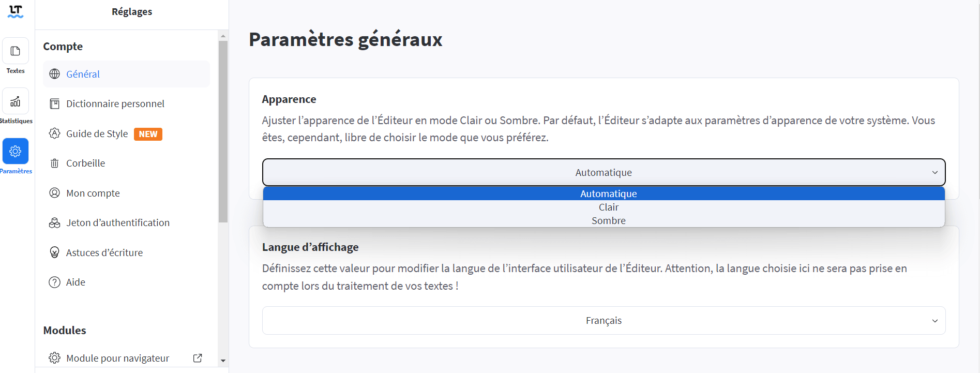Collapse the Apparence dropdown using its chevron
The width and height of the screenshot is (980, 373).
pyautogui.click(x=935, y=172)
